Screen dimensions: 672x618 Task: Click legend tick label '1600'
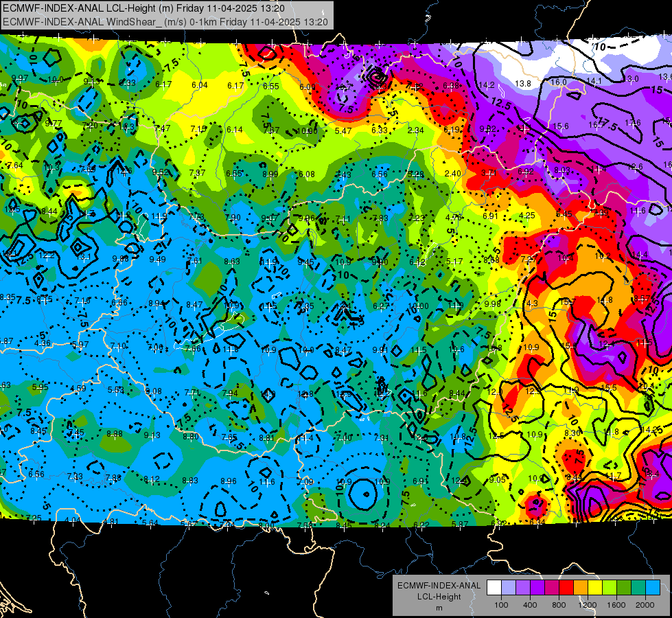pos(616,605)
